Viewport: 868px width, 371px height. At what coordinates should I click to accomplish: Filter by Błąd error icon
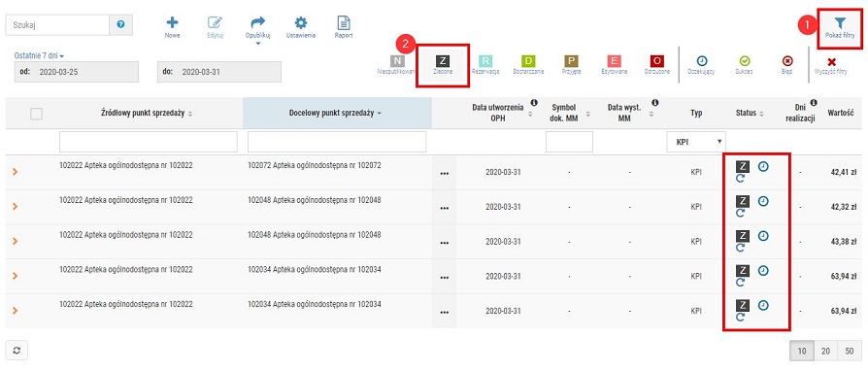click(x=787, y=61)
